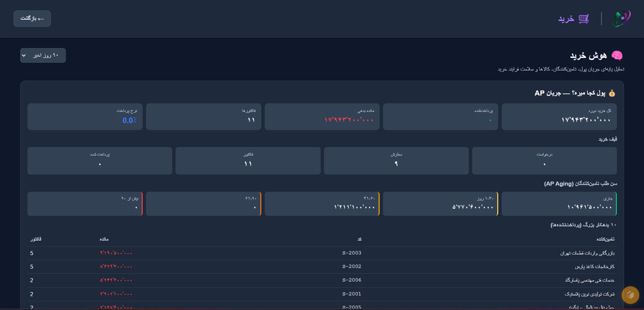Click supplier code S-2001

click(x=352, y=294)
